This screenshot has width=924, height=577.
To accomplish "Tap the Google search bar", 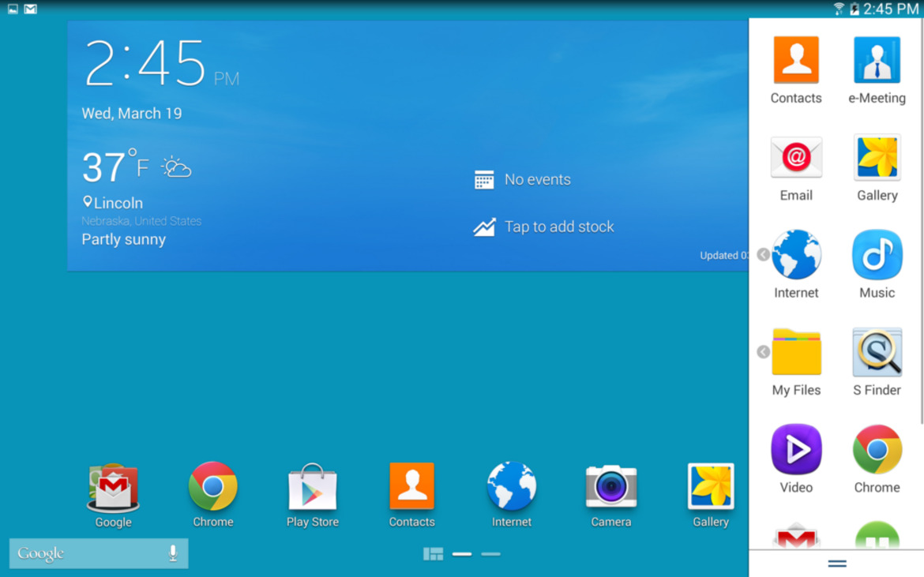I will coord(99,553).
